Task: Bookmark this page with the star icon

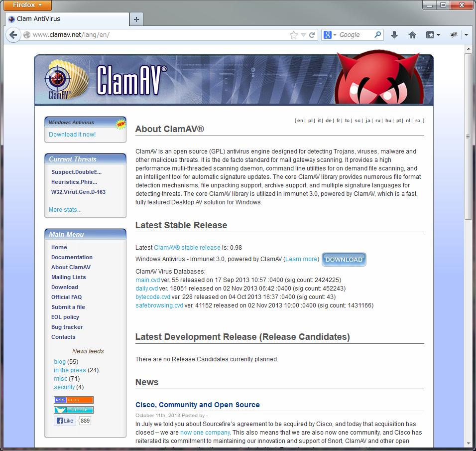Action: 294,35
